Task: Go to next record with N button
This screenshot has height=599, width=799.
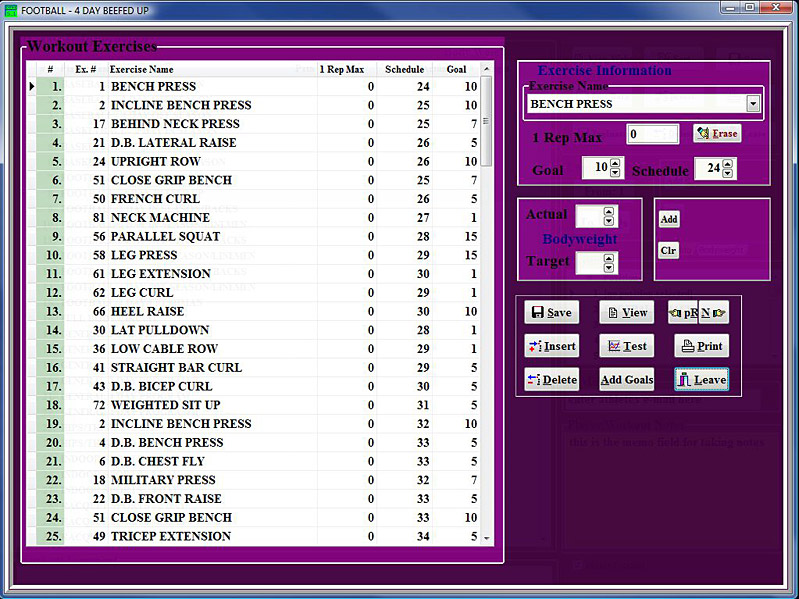Action: pyautogui.click(x=713, y=313)
